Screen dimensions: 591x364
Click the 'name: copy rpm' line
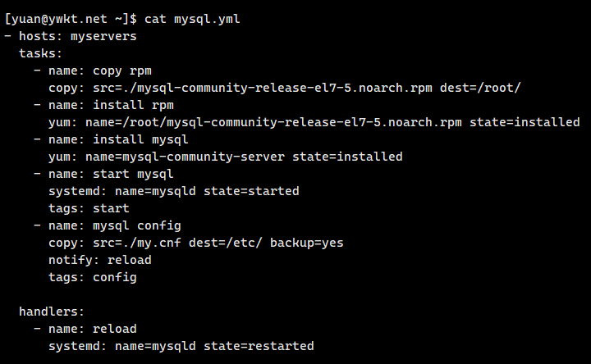100,71
